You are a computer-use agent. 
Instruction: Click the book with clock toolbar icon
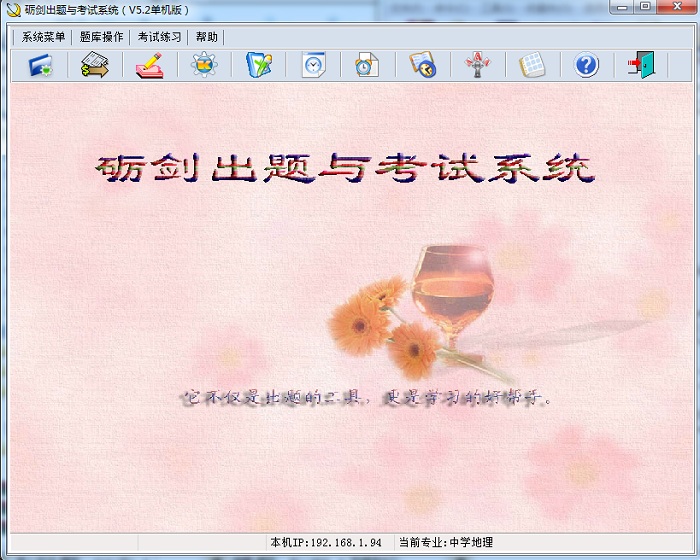(x=422, y=66)
